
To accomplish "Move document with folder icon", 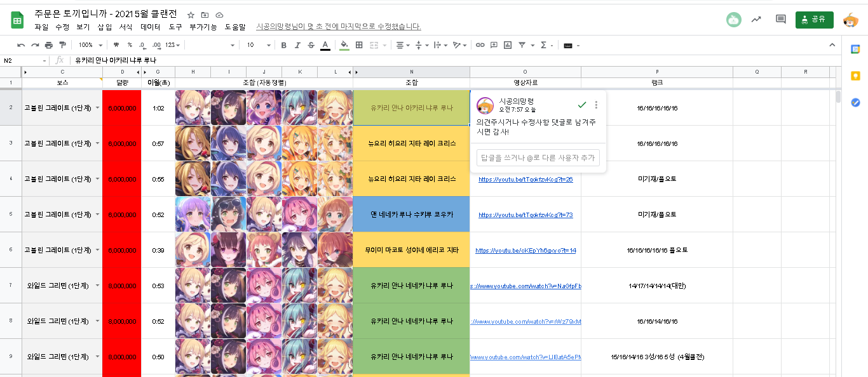I will point(205,15).
